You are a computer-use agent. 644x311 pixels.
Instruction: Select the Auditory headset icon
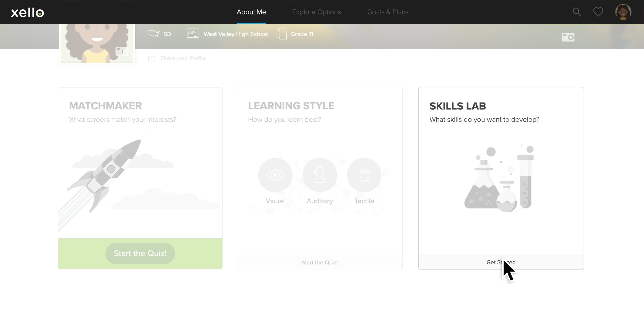(320, 175)
